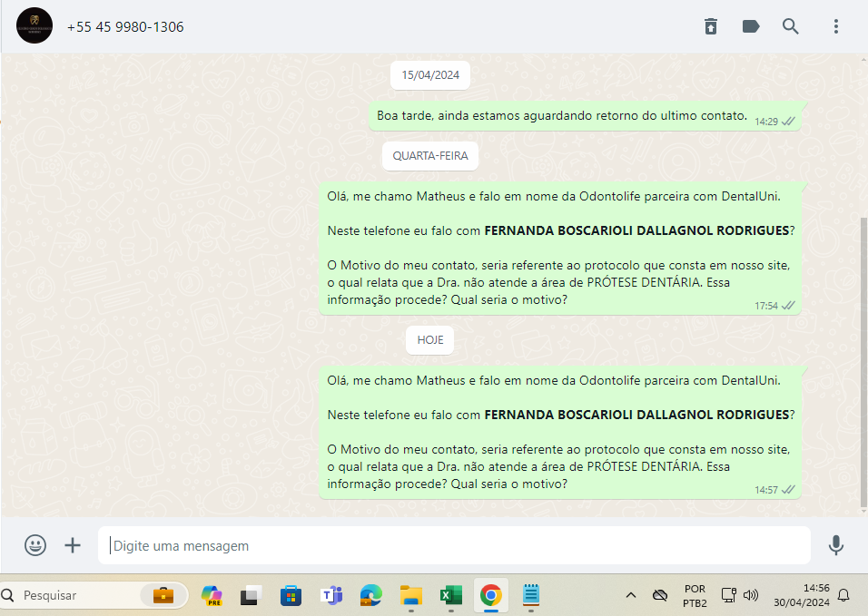Search messages with magnifier icon
This screenshot has width=868, height=616.
pos(791,26)
